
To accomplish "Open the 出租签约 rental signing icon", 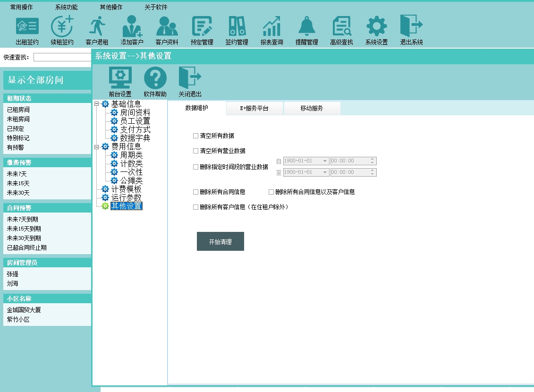I will tap(27, 26).
